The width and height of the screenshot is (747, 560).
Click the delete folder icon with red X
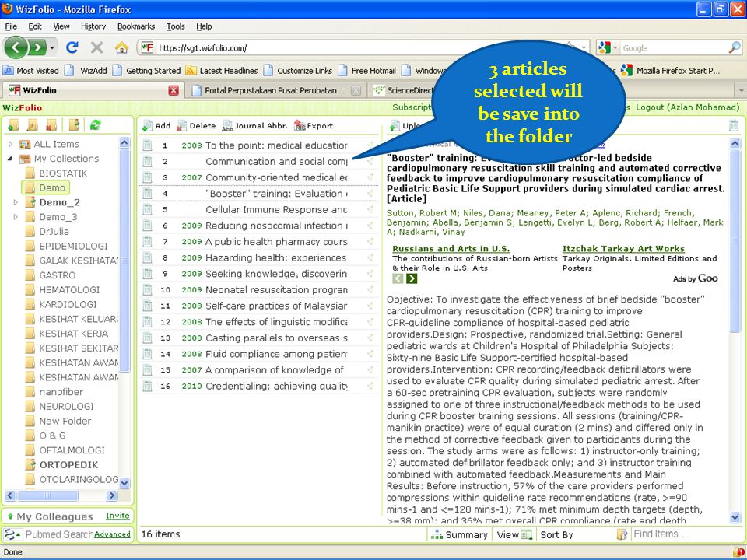pos(51,125)
